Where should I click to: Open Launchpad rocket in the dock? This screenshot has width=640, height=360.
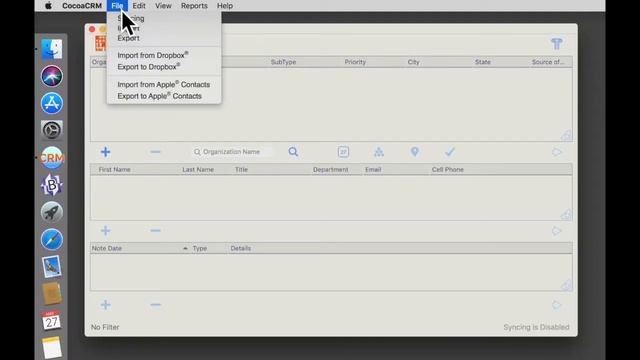point(51,212)
